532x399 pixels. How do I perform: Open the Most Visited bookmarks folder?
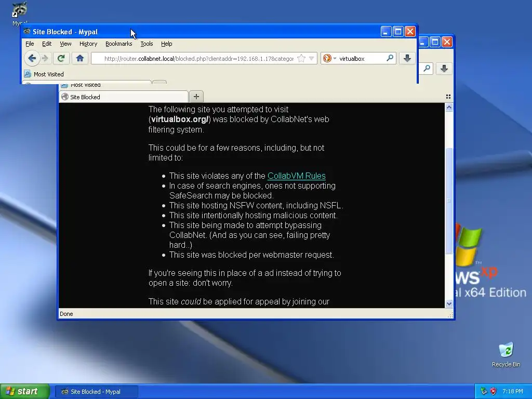44,74
